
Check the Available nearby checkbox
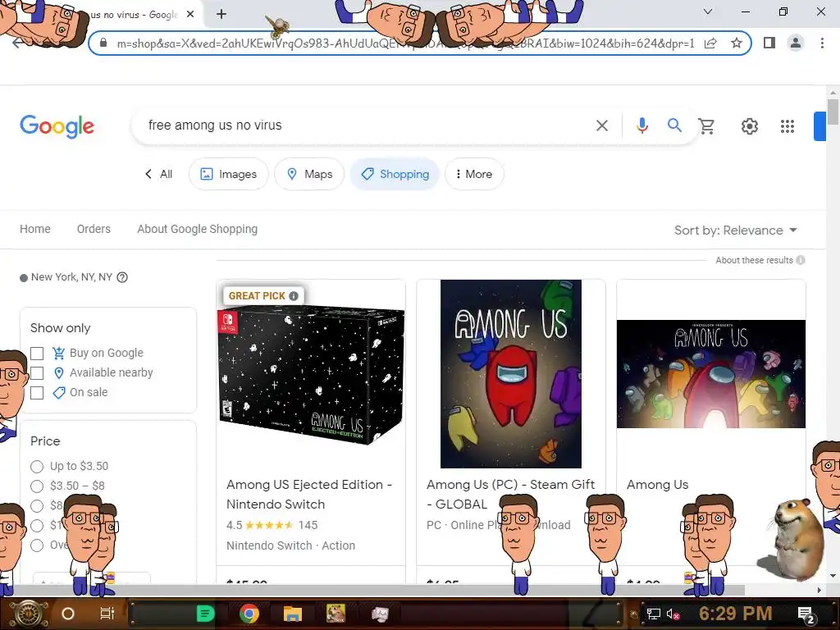[37, 373]
